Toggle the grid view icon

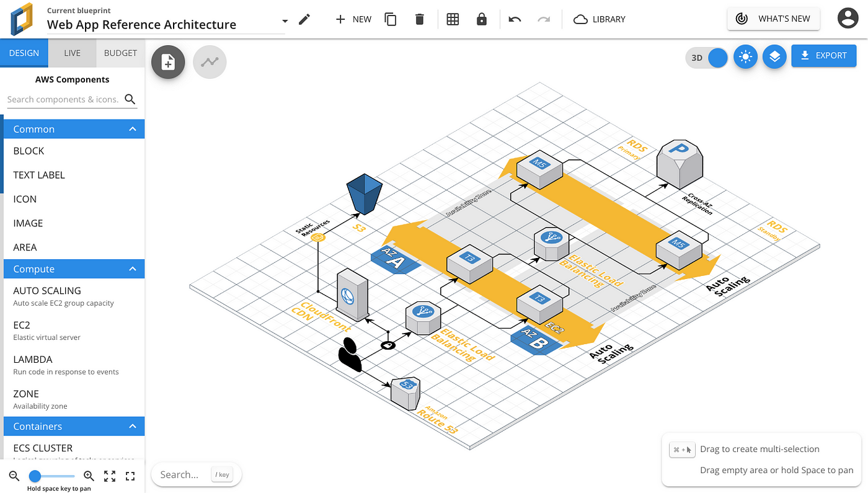click(x=453, y=19)
